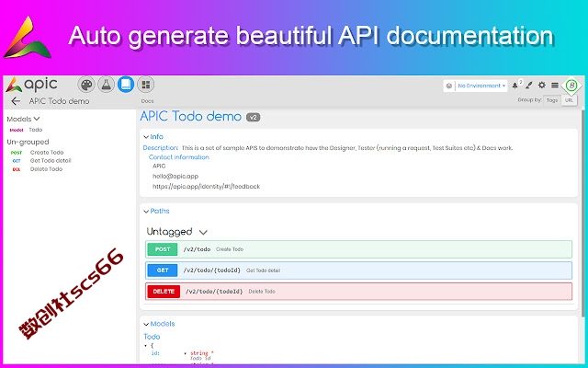This screenshot has width=588, height=368.
Task: Expand the GET /v2/todo/{todoId} endpoint row
Action: tap(359, 270)
